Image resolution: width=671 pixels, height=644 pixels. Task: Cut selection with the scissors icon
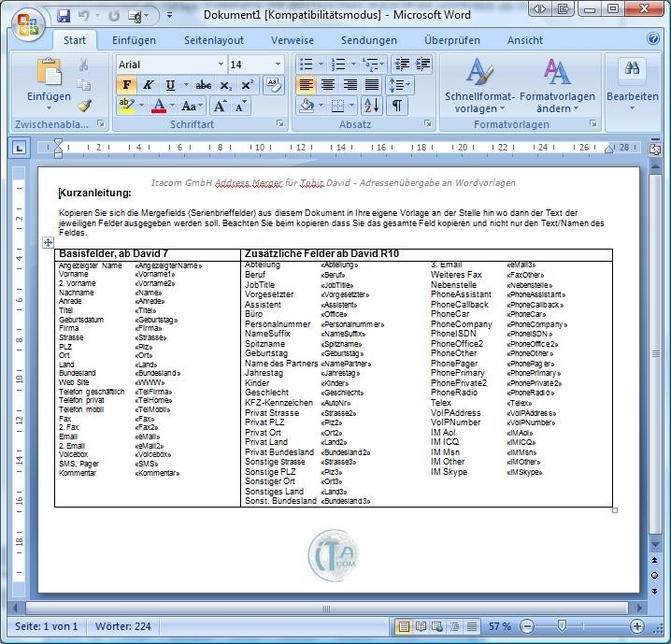84,64
